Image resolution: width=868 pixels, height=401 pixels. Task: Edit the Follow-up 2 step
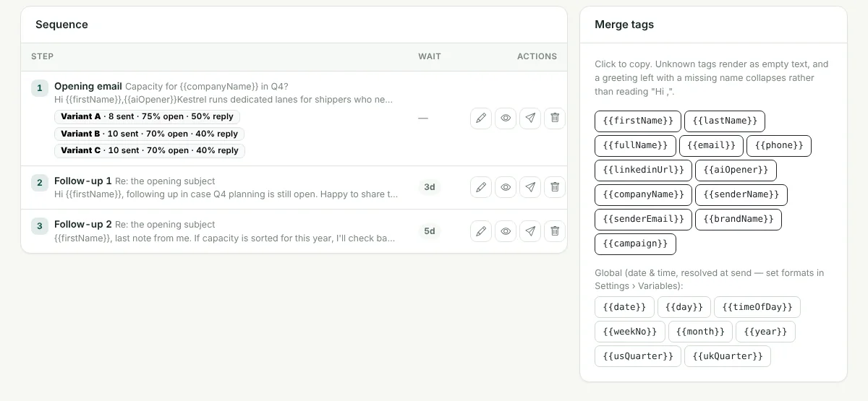pyautogui.click(x=481, y=231)
